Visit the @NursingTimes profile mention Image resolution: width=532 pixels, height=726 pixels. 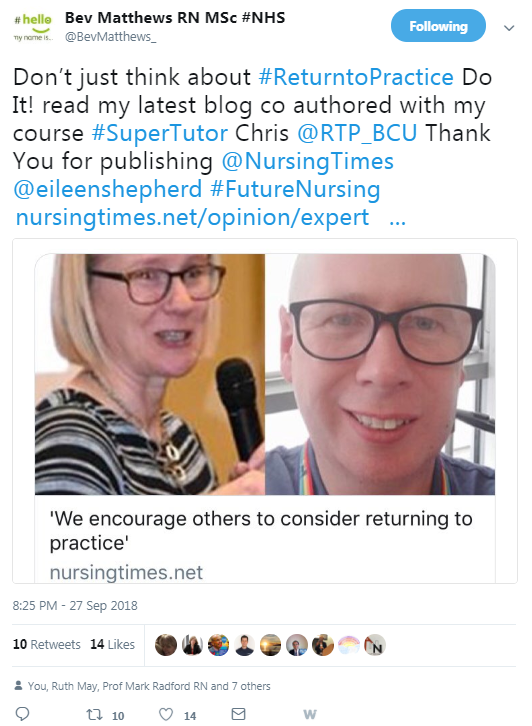coord(307,161)
